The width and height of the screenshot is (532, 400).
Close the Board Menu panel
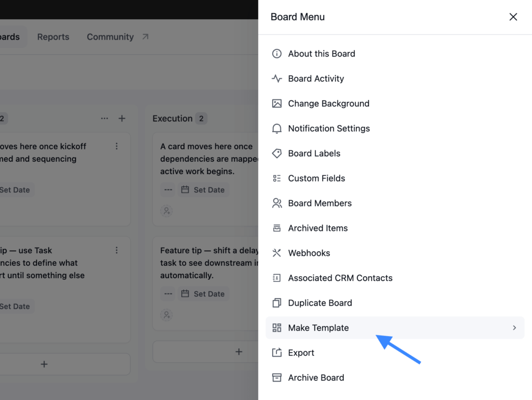pyautogui.click(x=513, y=17)
